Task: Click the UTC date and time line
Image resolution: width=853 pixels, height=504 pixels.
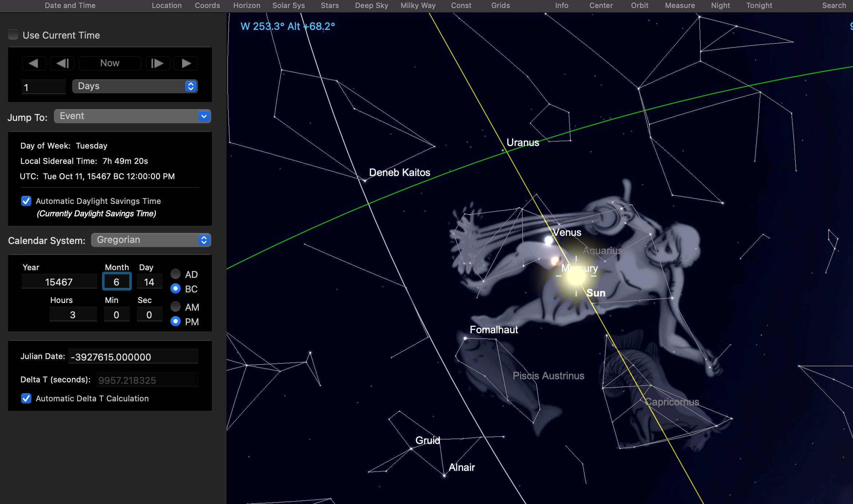Action: 97,177
